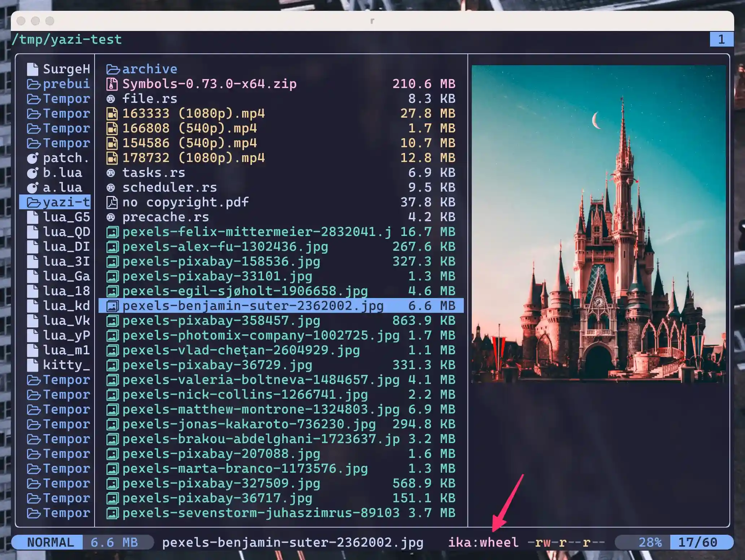745x560 pixels.
Task: Click the castle image preview
Action: point(598,224)
